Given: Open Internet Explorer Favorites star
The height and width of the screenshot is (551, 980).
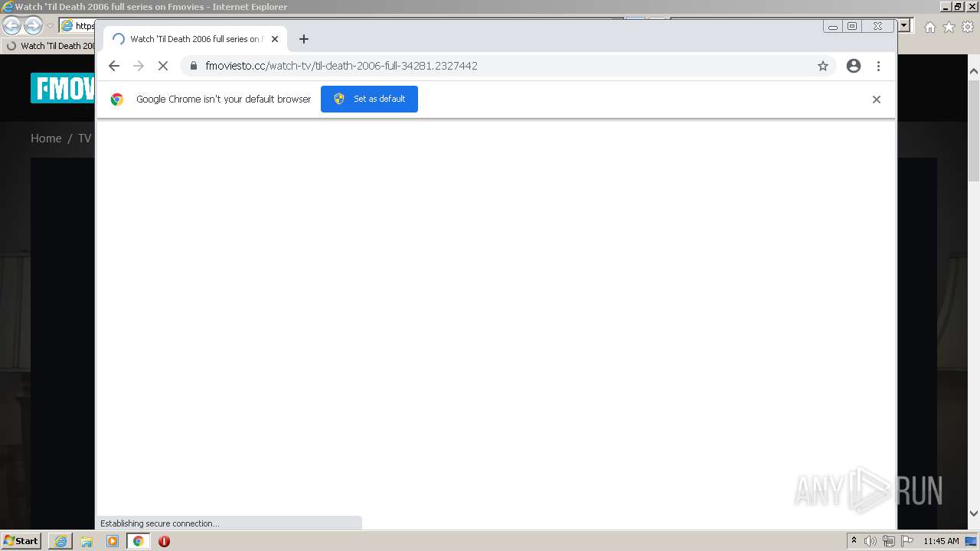Looking at the screenshot, I should (949, 27).
